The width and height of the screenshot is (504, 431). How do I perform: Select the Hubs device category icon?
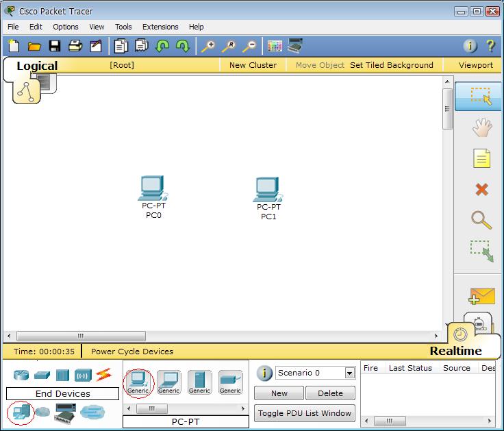tap(62, 375)
